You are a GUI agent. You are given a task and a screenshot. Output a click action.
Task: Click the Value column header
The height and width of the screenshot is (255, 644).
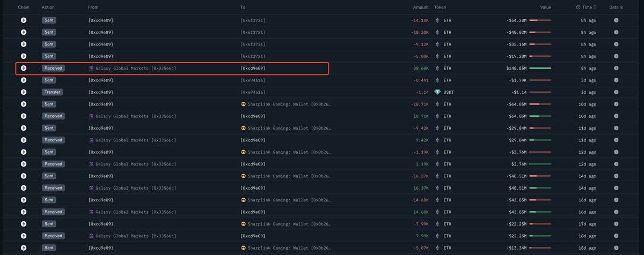click(x=545, y=7)
